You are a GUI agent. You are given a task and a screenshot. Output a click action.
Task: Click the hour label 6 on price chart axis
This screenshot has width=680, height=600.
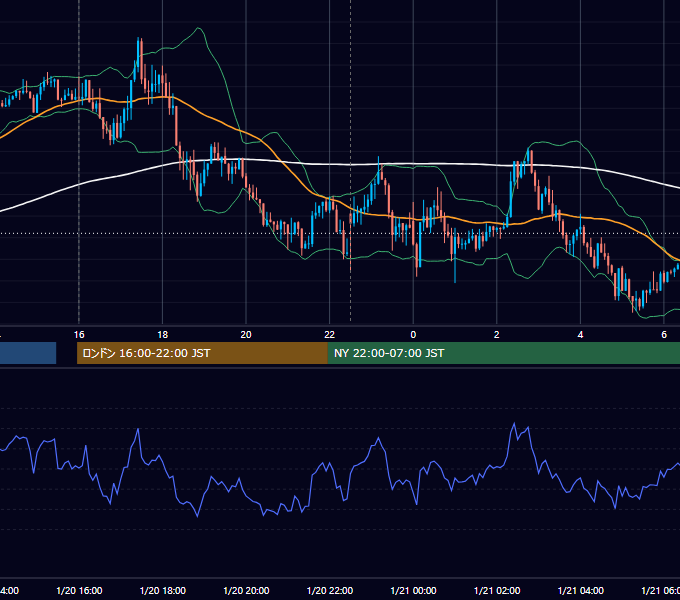(664, 335)
